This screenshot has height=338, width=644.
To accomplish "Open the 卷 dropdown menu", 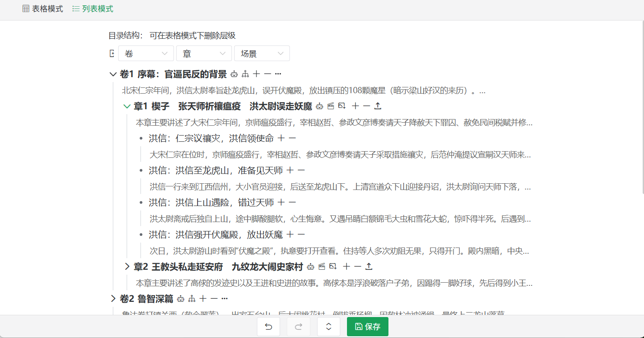I will point(146,53).
